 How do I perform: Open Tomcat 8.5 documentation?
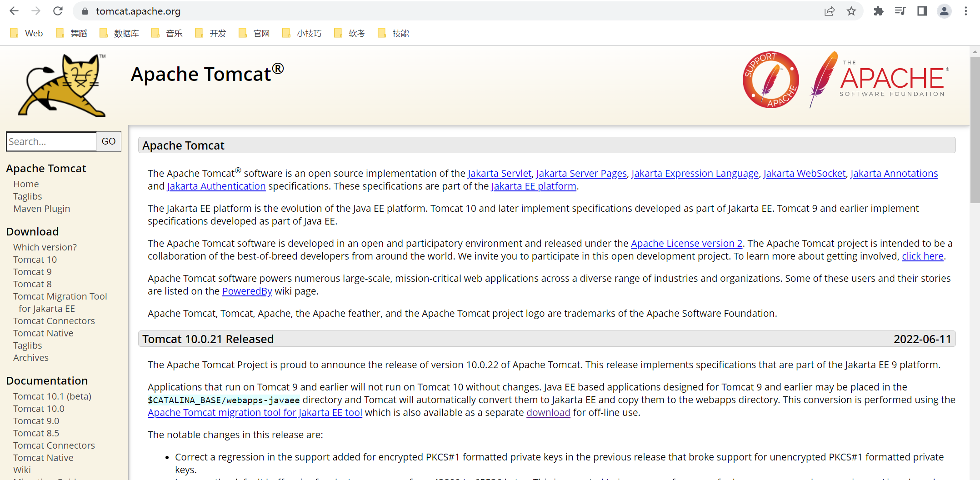(x=36, y=433)
